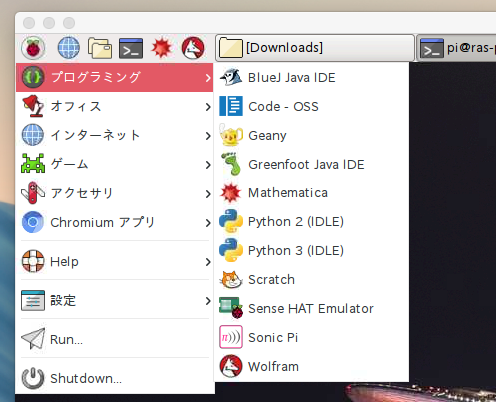Start Geany from its label
This screenshot has height=402, width=496.
point(267,136)
